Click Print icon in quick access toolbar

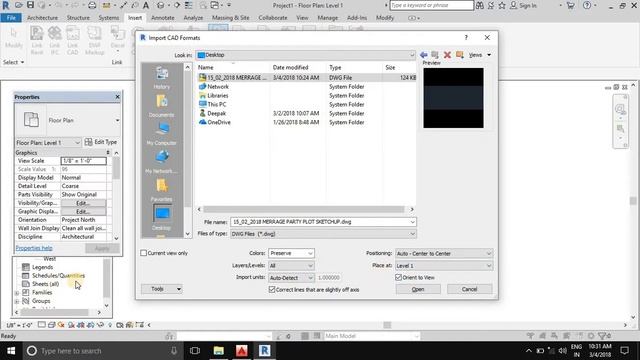(x=92, y=5)
